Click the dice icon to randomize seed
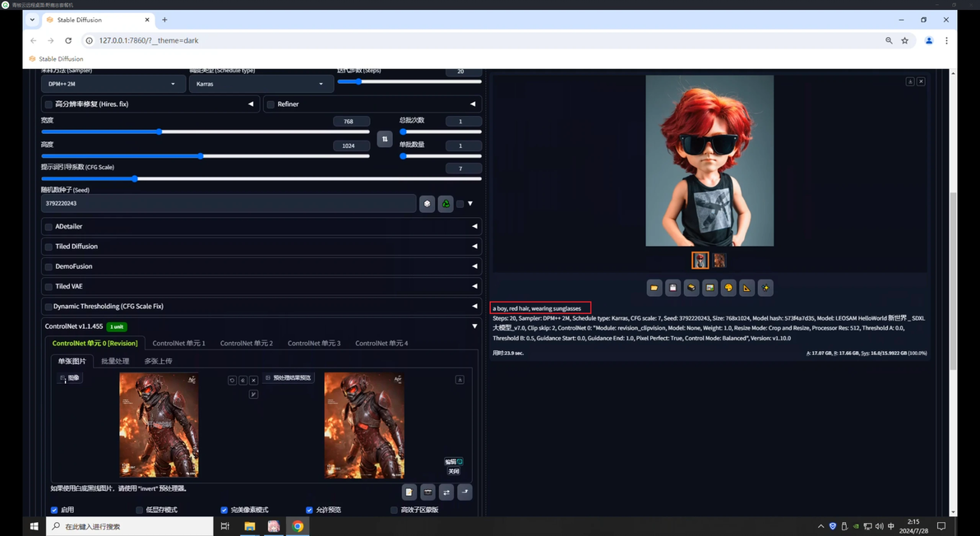Screen dimensions: 980x536 tap(427, 204)
